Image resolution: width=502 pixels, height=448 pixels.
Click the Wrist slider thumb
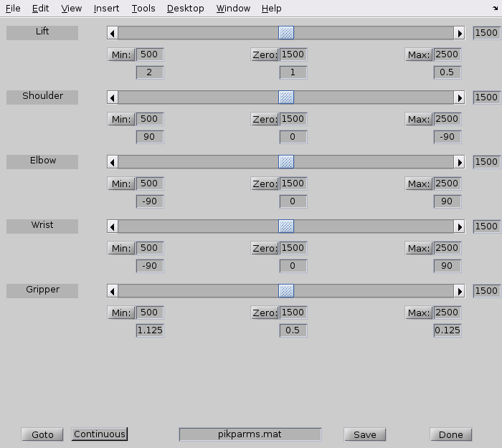pos(286,227)
